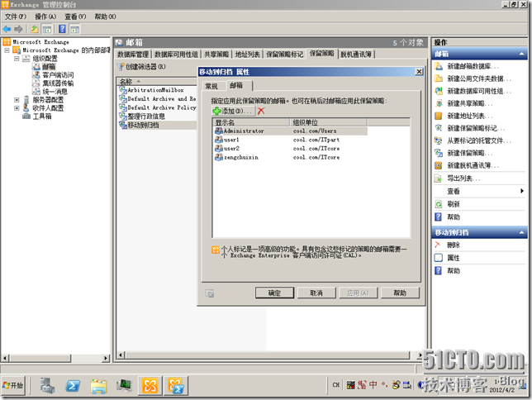Click the red X remove icon in dialog
Screen dimensions: 532x400
261,110
